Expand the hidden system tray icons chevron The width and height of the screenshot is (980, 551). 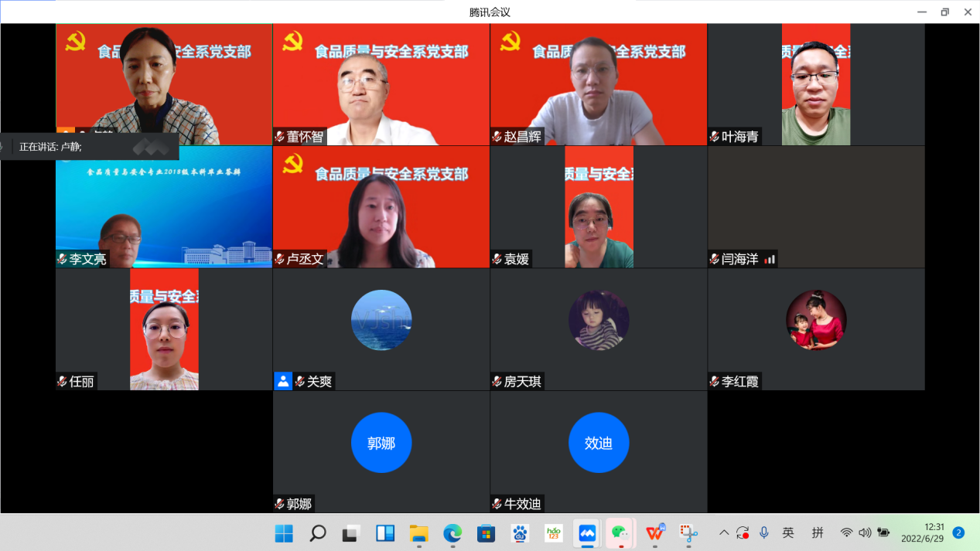[x=724, y=532]
